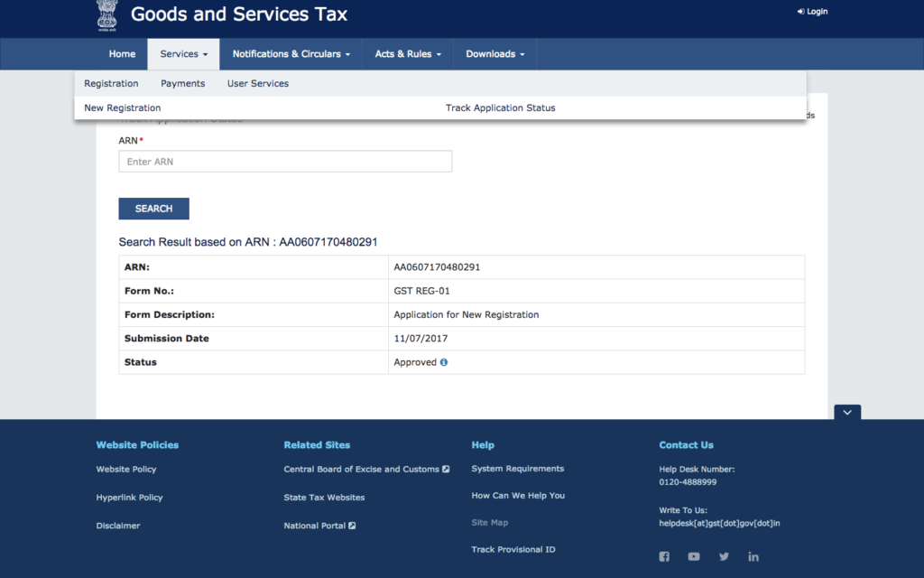This screenshot has height=578, width=924.
Task: Select the User Services submenu tab
Action: pyautogui.click(x=258, y=83)
